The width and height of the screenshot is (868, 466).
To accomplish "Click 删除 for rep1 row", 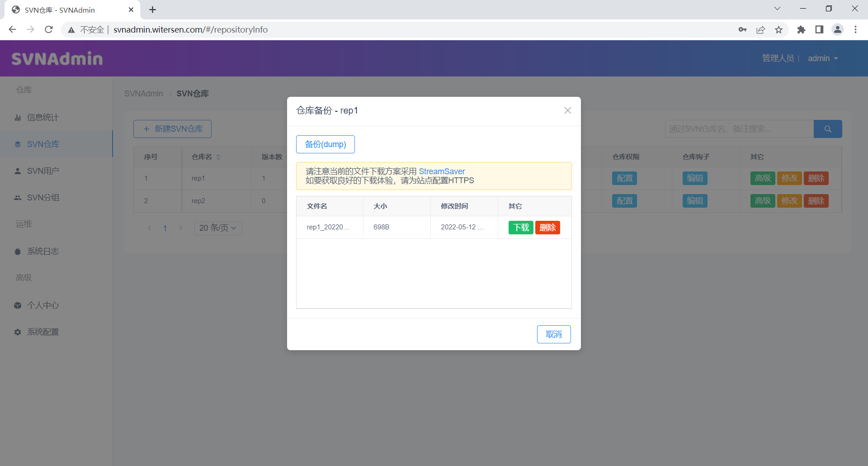I will 816,178.
